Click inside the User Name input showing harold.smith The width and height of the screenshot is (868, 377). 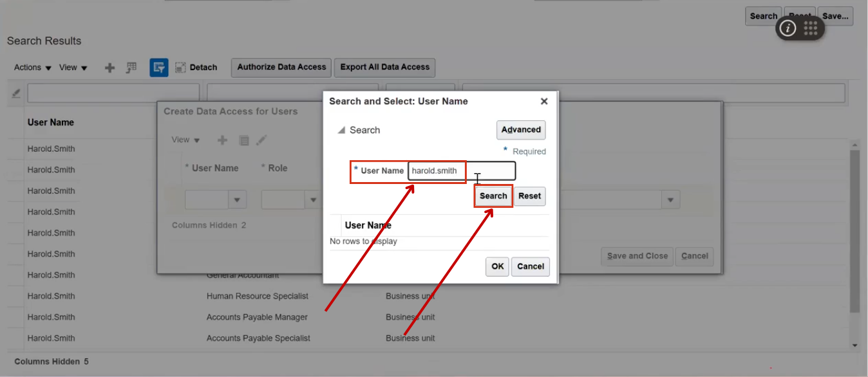437,171
